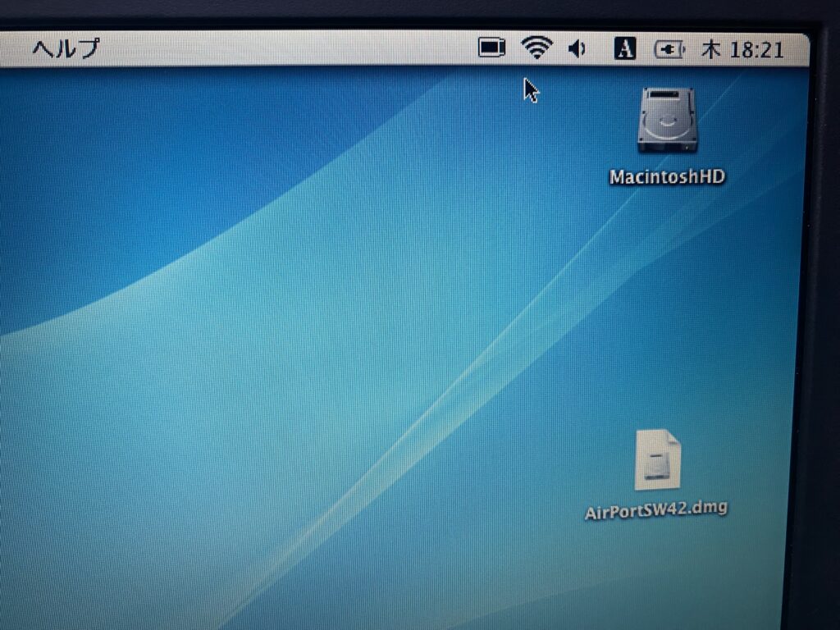840x630 pixels.
Task: Open the ヘルプ menu
Action: pyautogui.click(x=66, y=48)
